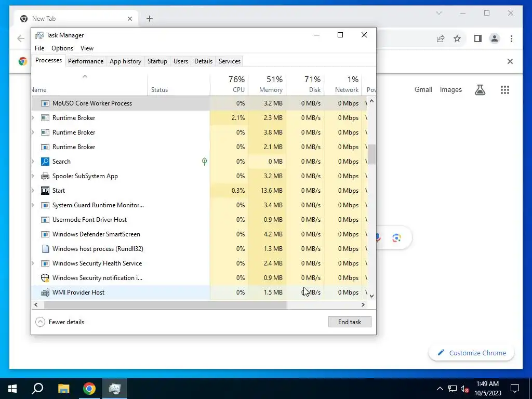
Task: Click the WMI Provider Host icon
Action: tap(45, 292)
